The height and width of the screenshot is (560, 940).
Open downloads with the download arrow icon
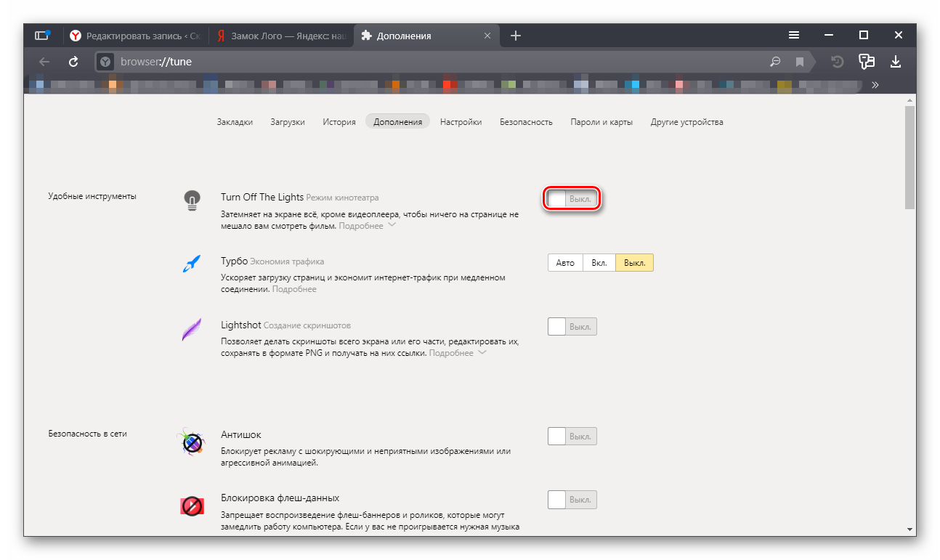(x=896, y=62)
